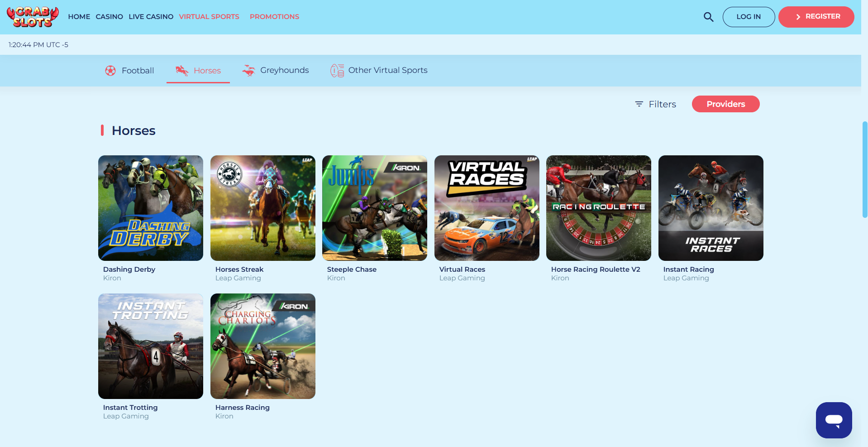Screen dimensions: 868x447
Task: Open the live chat bubble widget
Action: point(834,420)
